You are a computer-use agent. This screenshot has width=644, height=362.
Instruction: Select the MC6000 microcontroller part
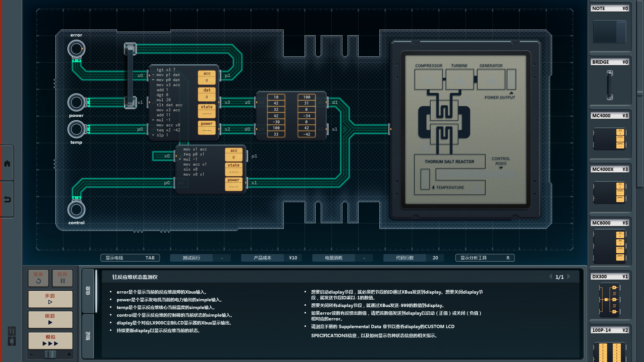[x=609, y=246]
